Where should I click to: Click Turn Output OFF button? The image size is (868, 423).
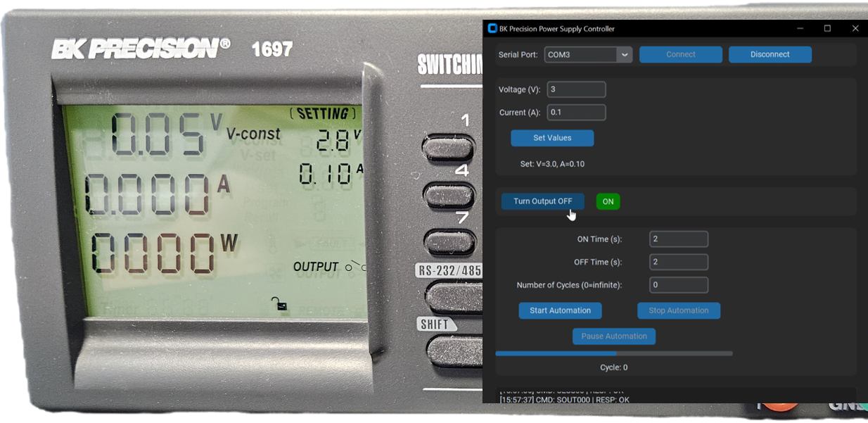543,201
